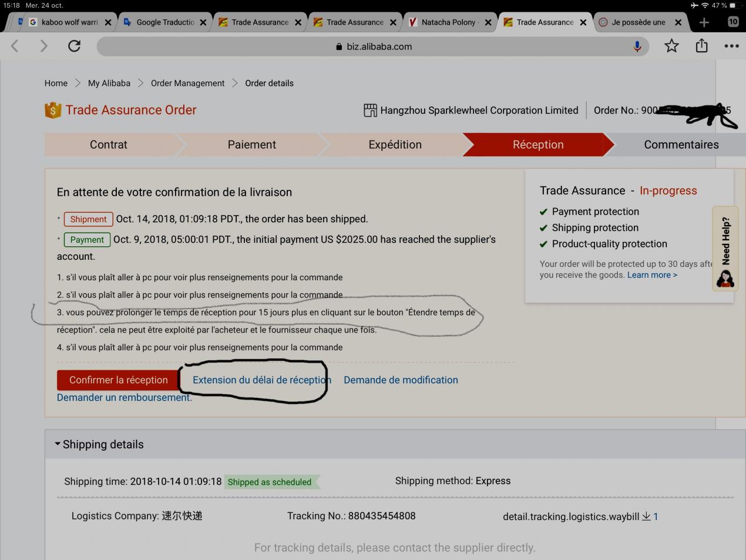
Task: Click the Shipping method: Express text
Action: coord(453,481)
